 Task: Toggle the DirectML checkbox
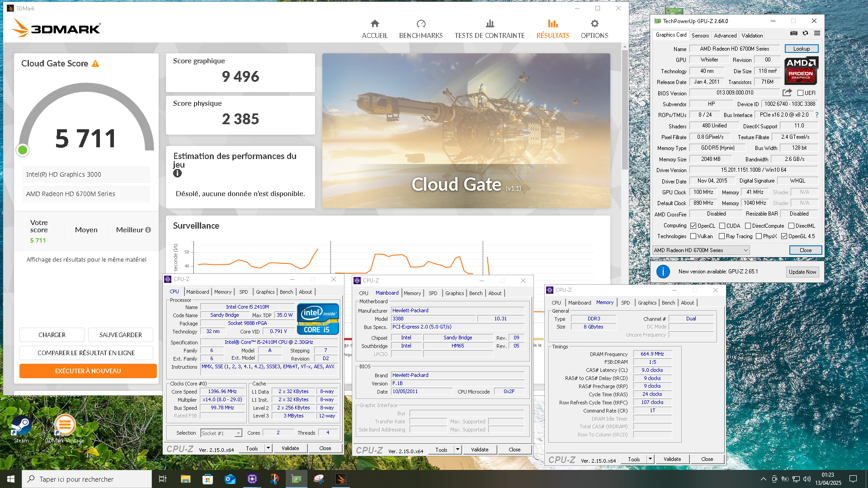coord(791,226)
